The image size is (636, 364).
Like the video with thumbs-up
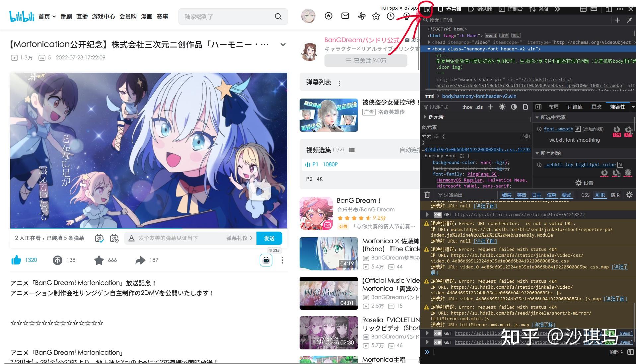(16, 260)
